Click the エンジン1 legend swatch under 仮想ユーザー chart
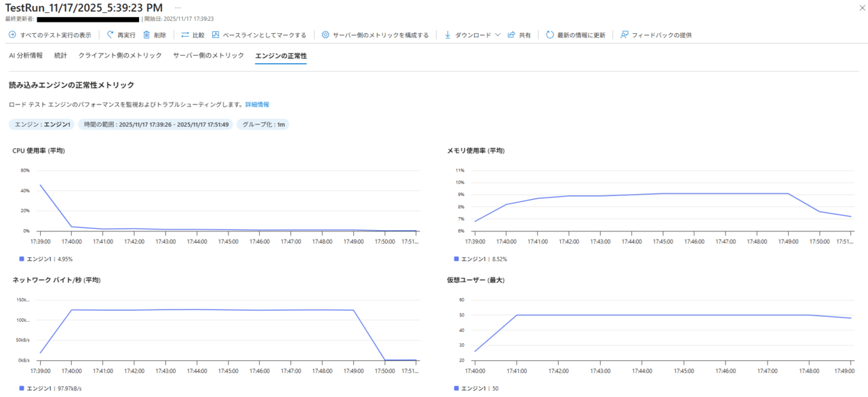The width and height of the screenshot is (868, 397). click(456, 388)
